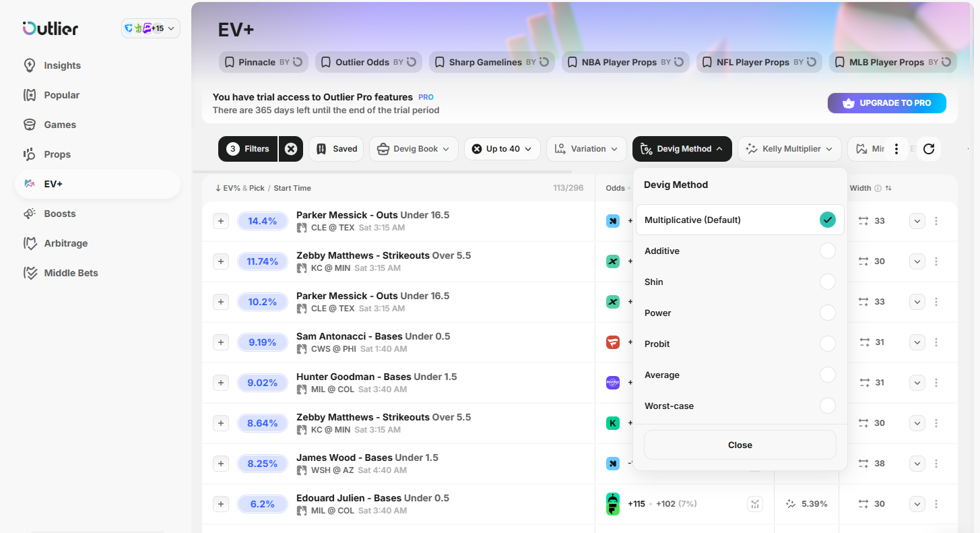Click the sportsbook logo in the Edouard Julien row
This screenshot has width=980, height=533.
[x=612, y=504]
